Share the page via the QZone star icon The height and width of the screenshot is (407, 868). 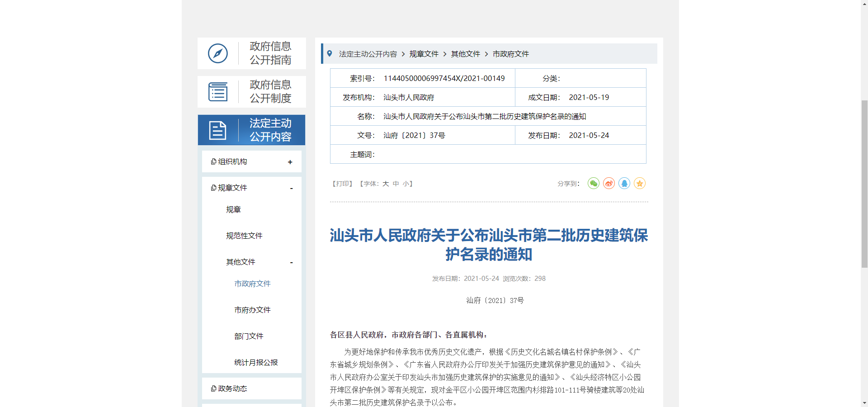click(640, 183)
